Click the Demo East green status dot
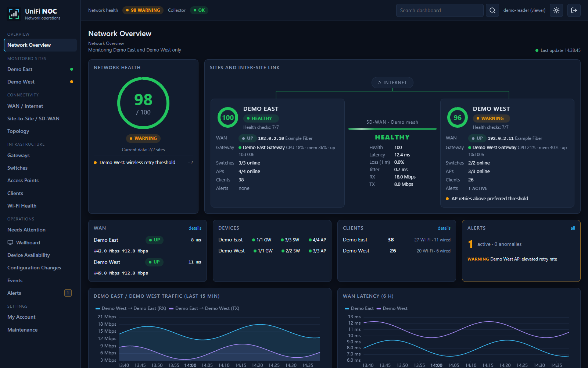588x368 pixels. (x=72, y=69)
